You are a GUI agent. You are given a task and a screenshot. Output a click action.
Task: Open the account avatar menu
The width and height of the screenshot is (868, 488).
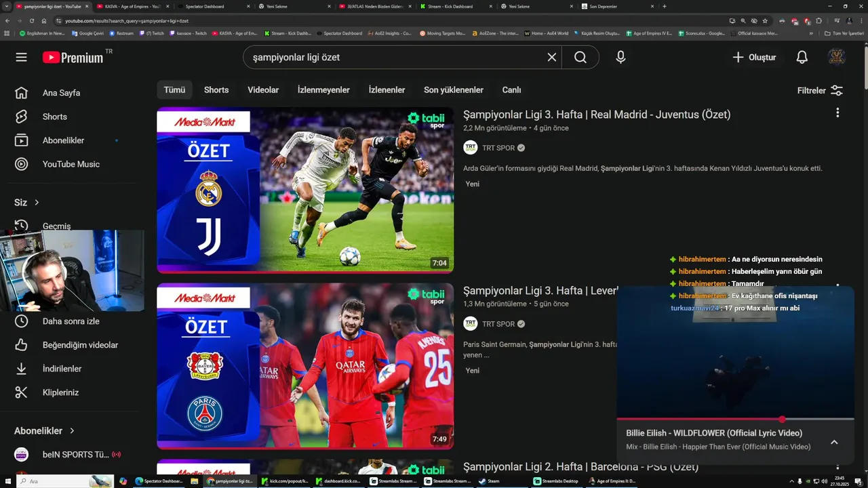(x=837, y=58)
